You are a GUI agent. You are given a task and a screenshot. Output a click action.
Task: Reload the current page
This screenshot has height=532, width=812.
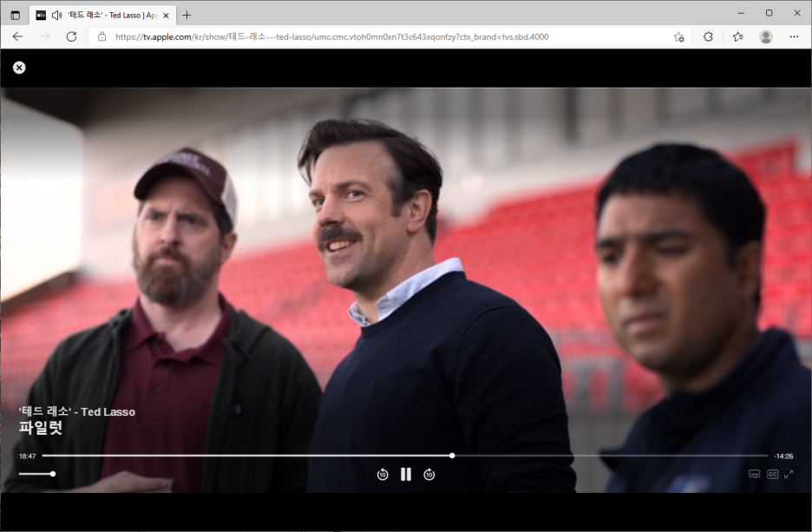(71, 36)
